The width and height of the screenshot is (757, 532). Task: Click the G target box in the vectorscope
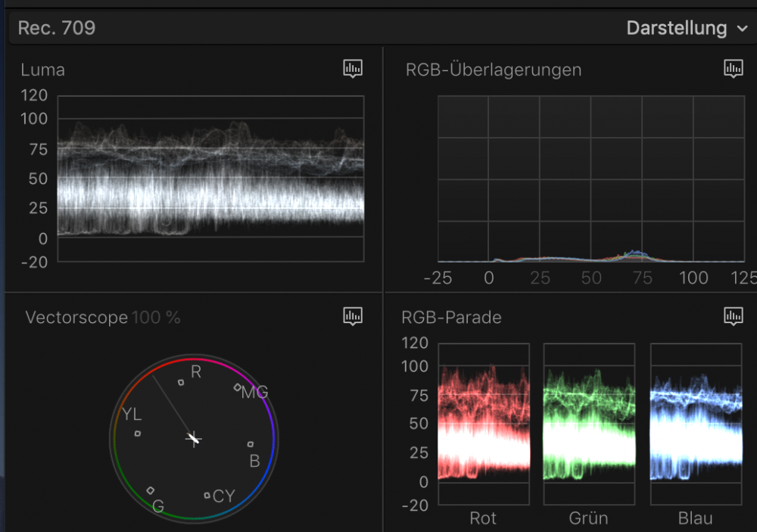tap(151, 490)
